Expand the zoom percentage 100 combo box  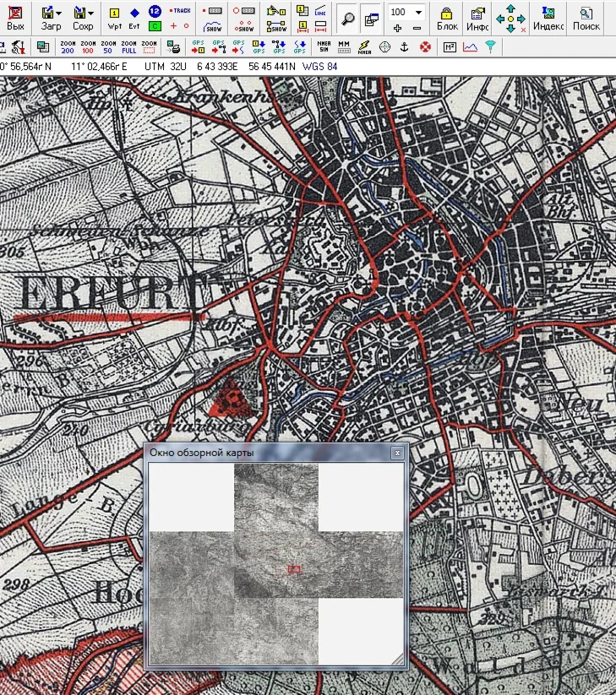click(x=418, y=13)
